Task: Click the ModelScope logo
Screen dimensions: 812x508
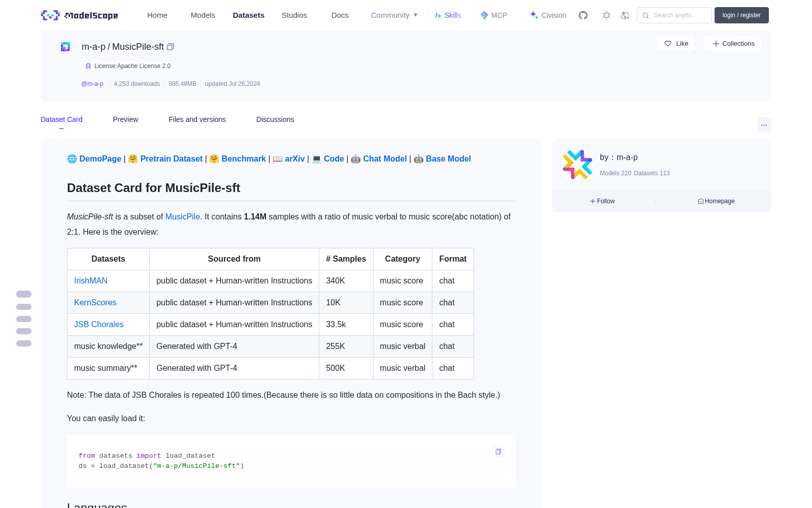Action: [80, 15]
